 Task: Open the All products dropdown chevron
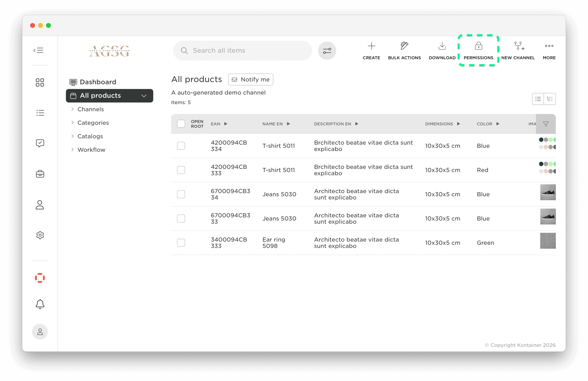point(144,96)
